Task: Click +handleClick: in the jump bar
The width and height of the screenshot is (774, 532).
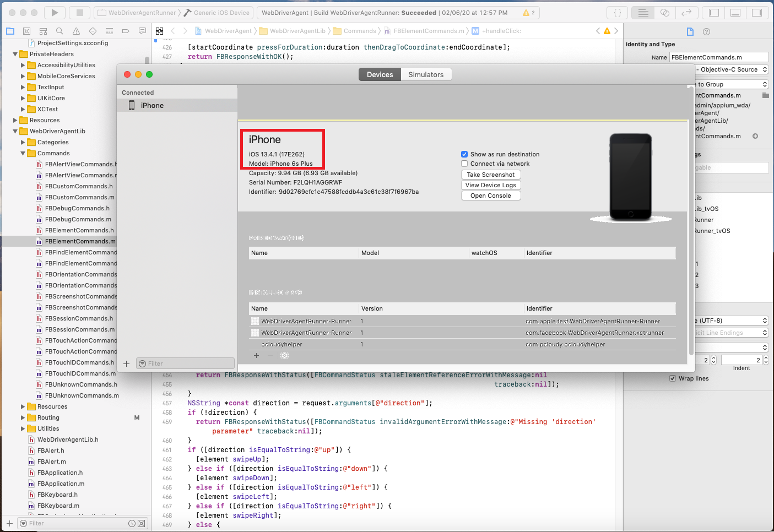Action: tap(501, 31)
